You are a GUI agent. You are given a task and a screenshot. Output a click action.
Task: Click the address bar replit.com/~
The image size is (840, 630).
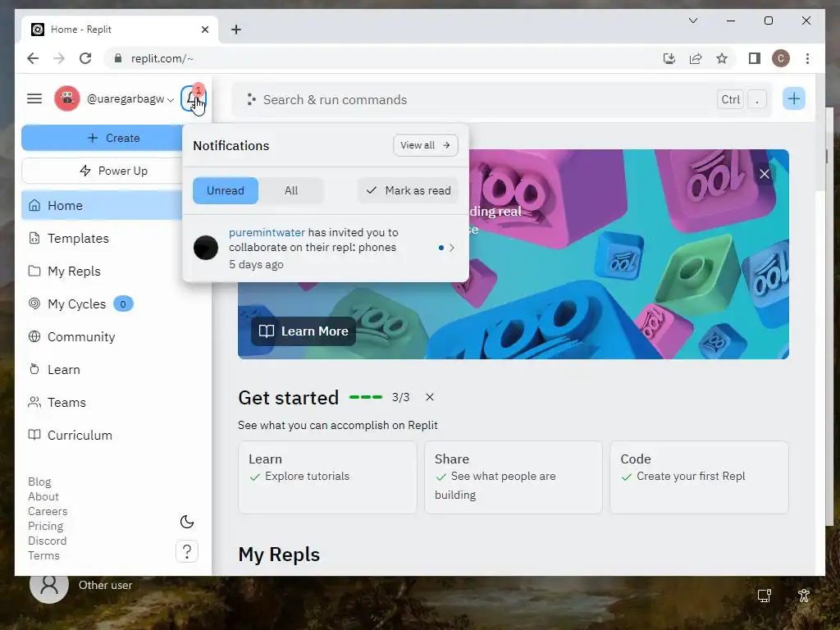click(162, 58)
